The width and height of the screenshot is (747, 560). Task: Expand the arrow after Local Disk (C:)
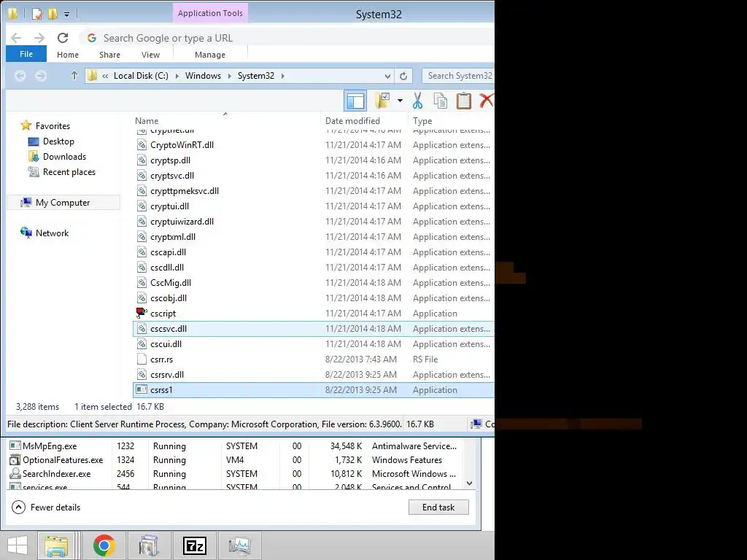coord(177,76)
